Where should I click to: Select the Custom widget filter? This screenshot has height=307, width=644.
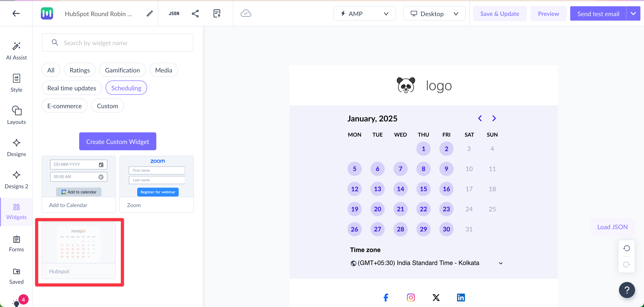[108, 106]
